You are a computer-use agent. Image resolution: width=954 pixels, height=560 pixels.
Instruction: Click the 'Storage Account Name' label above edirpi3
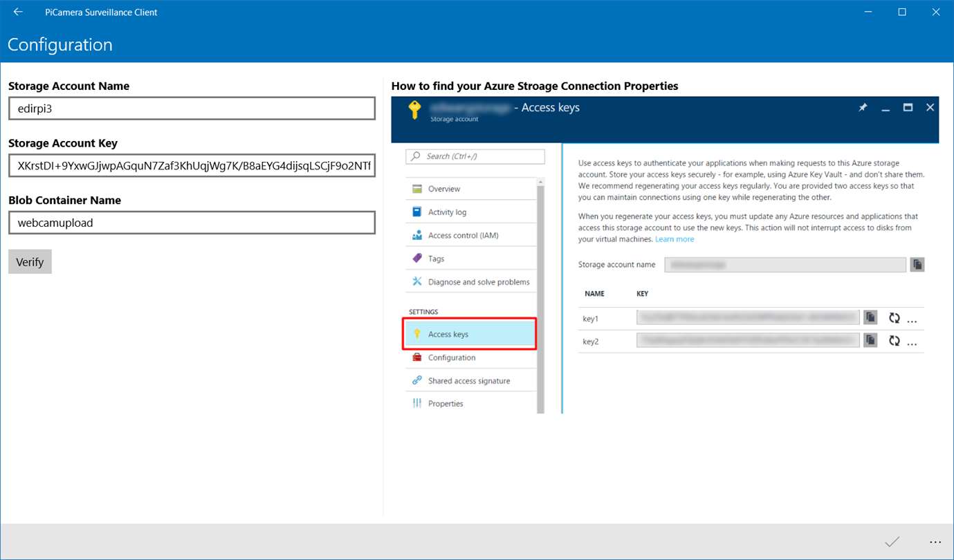point(69,86)
